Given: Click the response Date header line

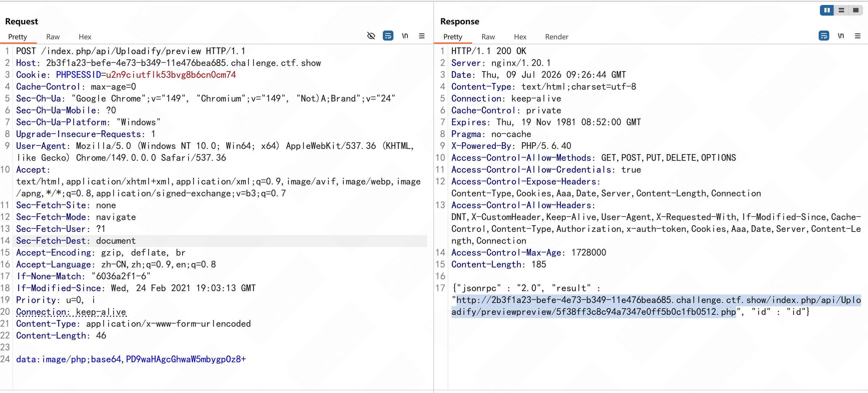Looking at the screenshot, I should pos(539,75).
